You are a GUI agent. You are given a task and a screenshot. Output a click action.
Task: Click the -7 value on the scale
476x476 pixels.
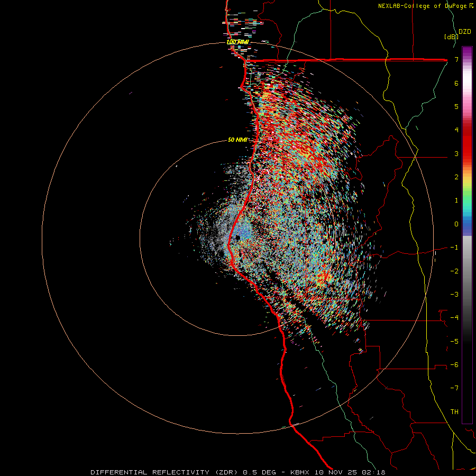[x=454, y=388]
